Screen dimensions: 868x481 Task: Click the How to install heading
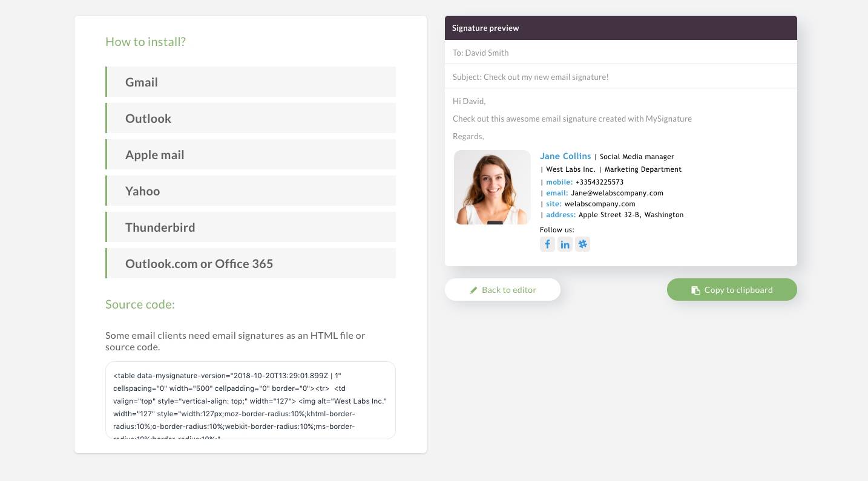tap(145, 42)
